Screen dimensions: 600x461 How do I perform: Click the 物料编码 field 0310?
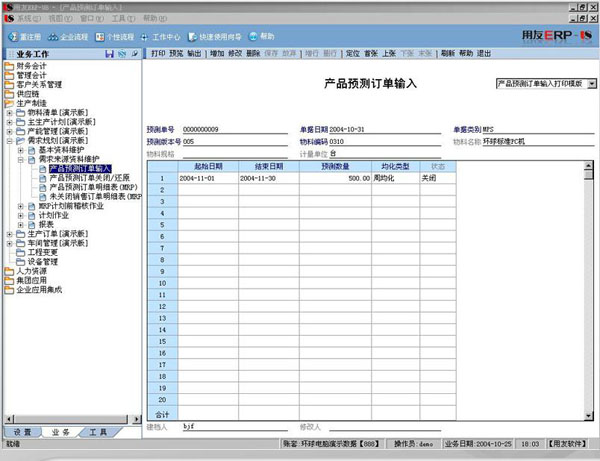[x=385, y=142]
